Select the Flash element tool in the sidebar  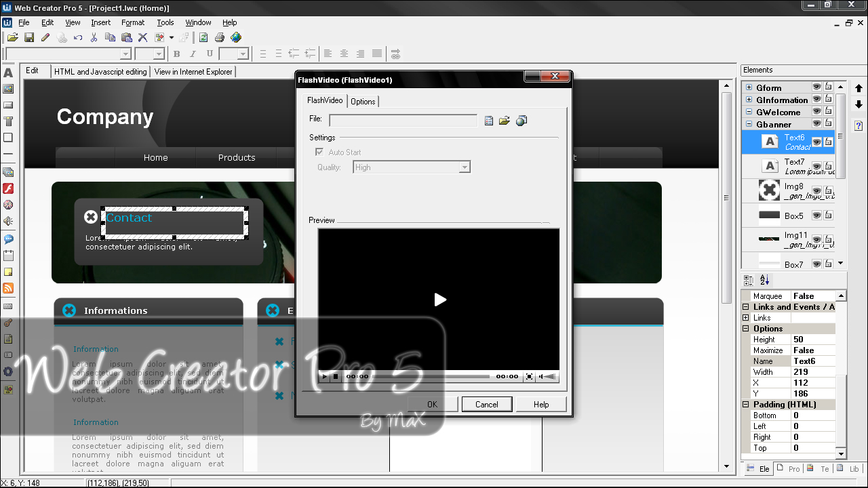tap(8, 188)
